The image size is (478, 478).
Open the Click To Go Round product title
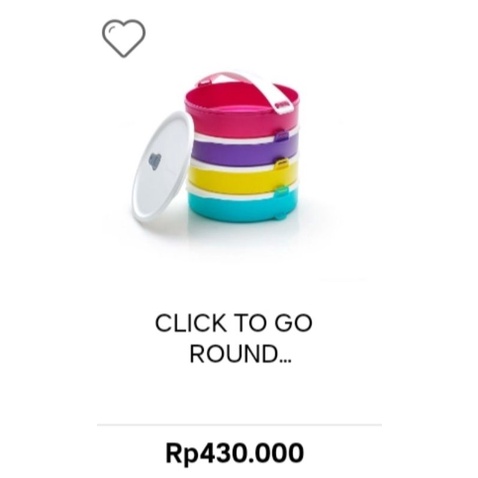(x=234, y=338)
